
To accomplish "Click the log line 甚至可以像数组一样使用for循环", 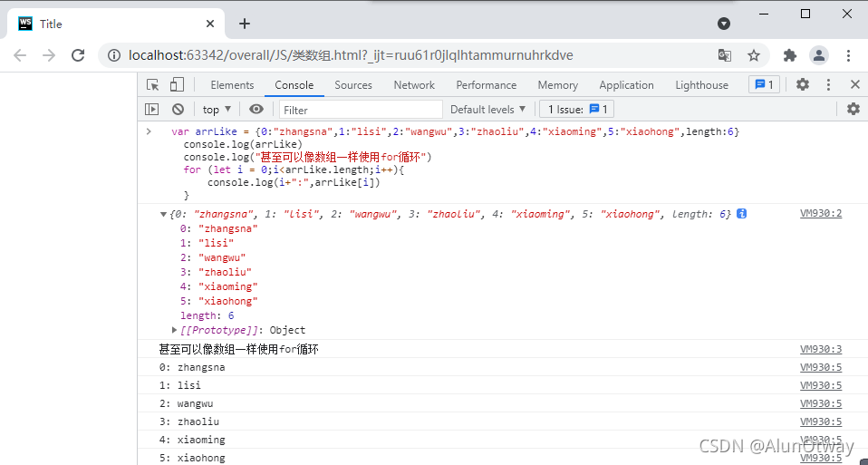I will (238, 349).
